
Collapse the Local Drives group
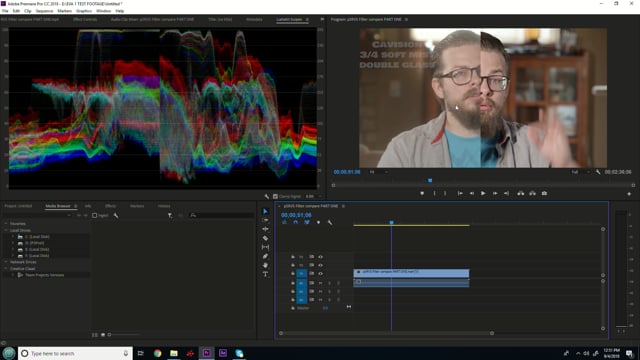tap(6, 230)
